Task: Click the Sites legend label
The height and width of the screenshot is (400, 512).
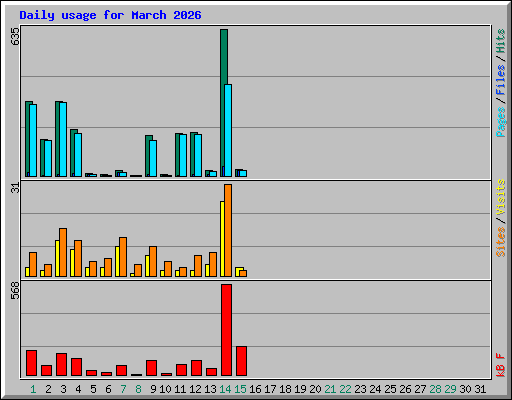Action: click(501, 242)
